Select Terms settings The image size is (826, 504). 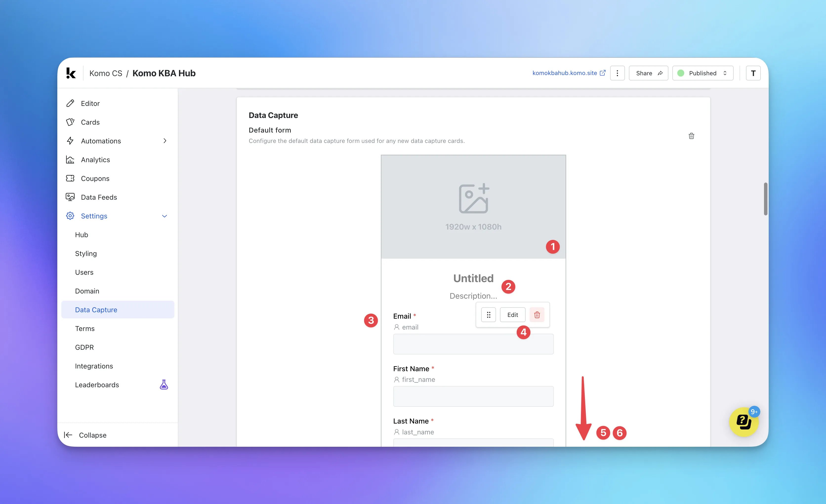117,328
